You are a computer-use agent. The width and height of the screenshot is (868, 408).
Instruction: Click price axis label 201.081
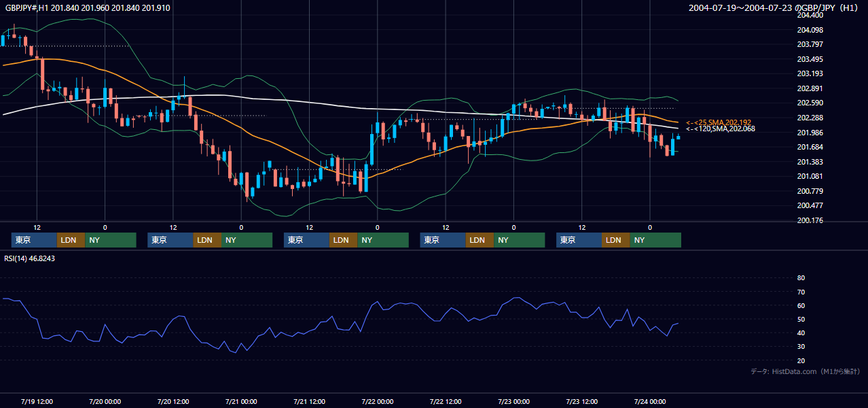(x=809, y=176)
